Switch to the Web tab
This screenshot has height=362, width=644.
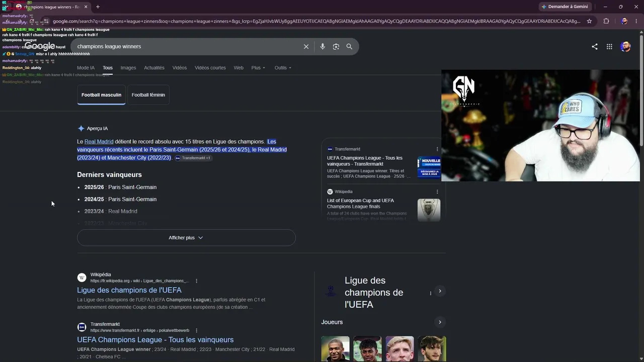coord(238,68)
